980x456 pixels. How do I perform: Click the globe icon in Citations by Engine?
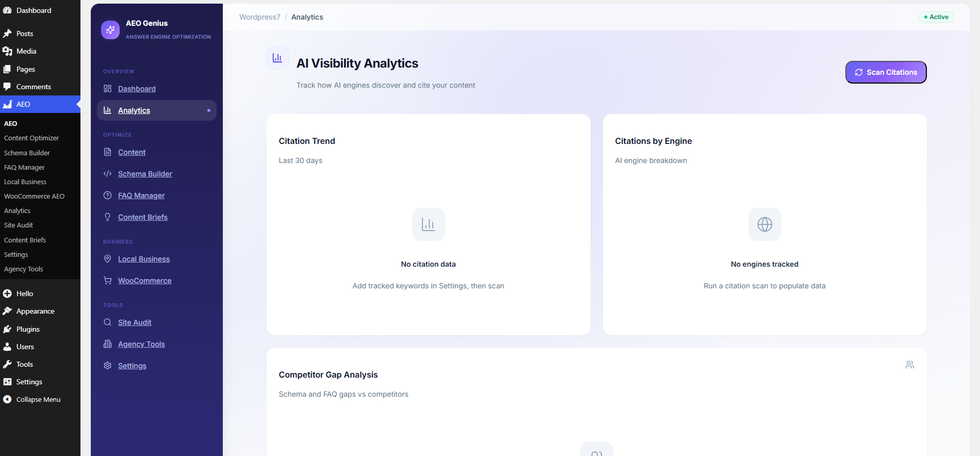pos(765,224)
